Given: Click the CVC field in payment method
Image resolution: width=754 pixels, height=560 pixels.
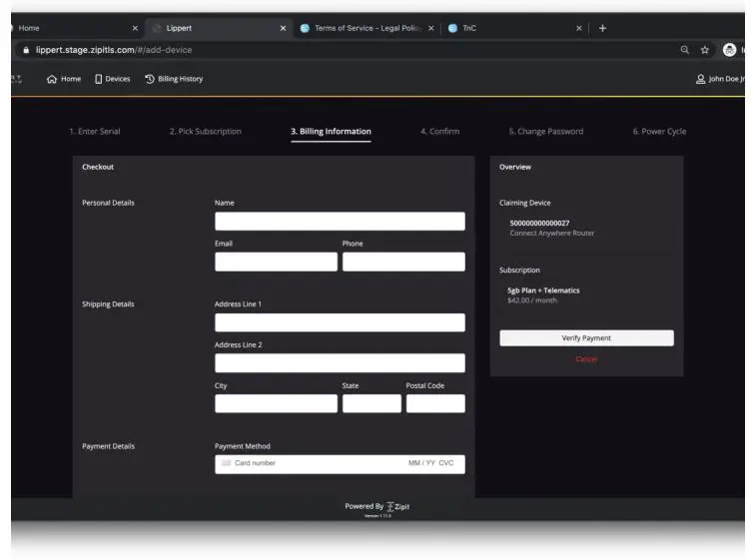Looking at the screenshot, I should point(445,463).
